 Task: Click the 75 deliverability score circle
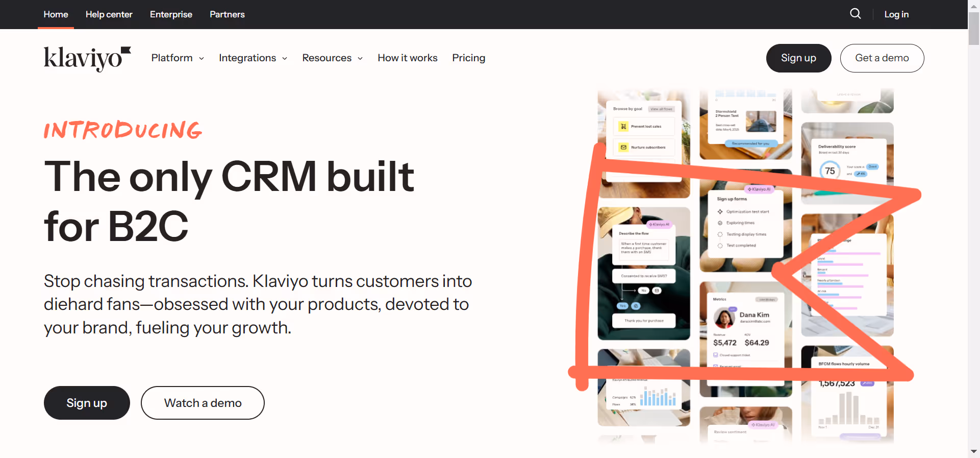[x=830, y=171]
